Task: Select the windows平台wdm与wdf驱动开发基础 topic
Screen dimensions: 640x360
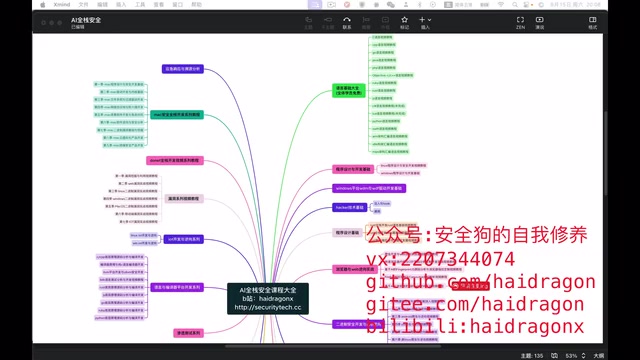Action: point(369,188)
